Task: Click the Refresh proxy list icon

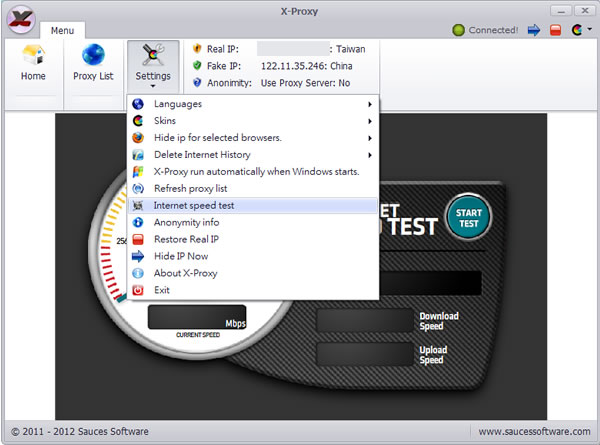Action: (x=138, y=188)
